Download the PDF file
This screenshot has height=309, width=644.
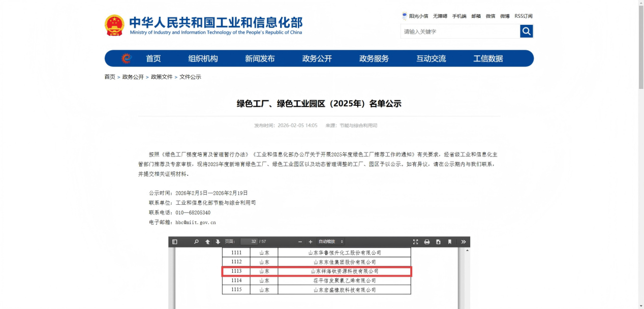click(438, 242)
